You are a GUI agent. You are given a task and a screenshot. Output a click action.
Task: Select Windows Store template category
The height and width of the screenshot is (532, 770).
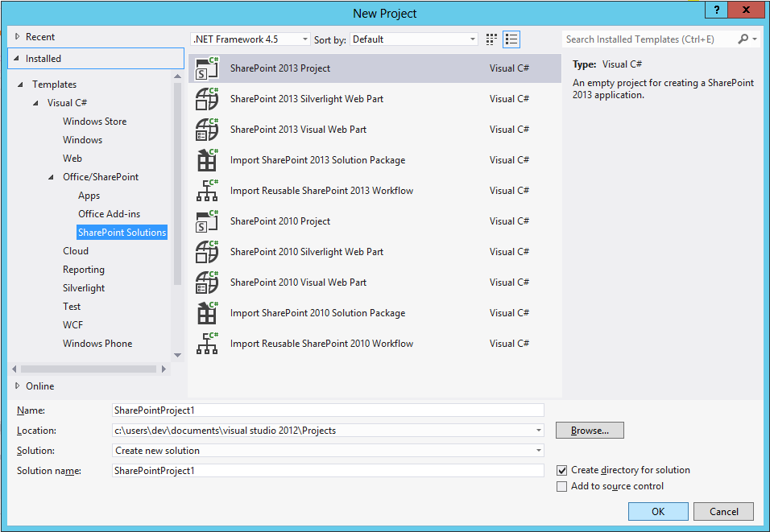95,122
